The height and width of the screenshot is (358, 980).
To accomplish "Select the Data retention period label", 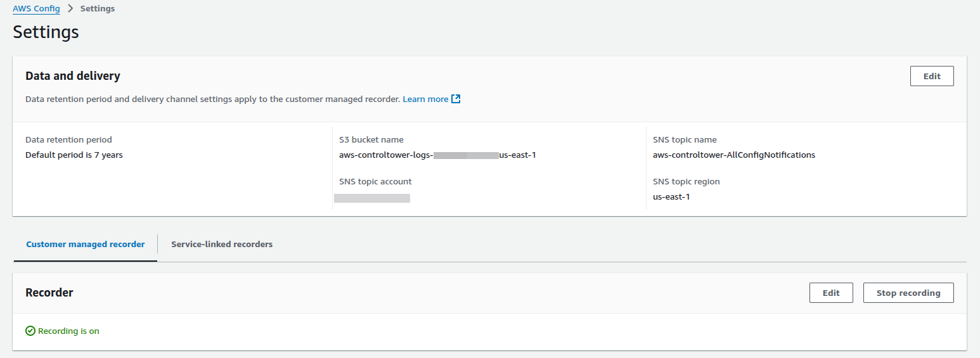I will point(68,139).
